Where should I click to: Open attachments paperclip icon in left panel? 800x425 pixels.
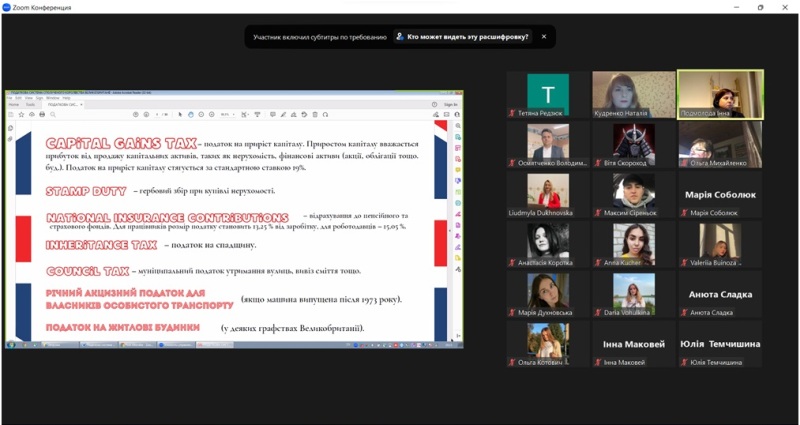coord(10,138)
